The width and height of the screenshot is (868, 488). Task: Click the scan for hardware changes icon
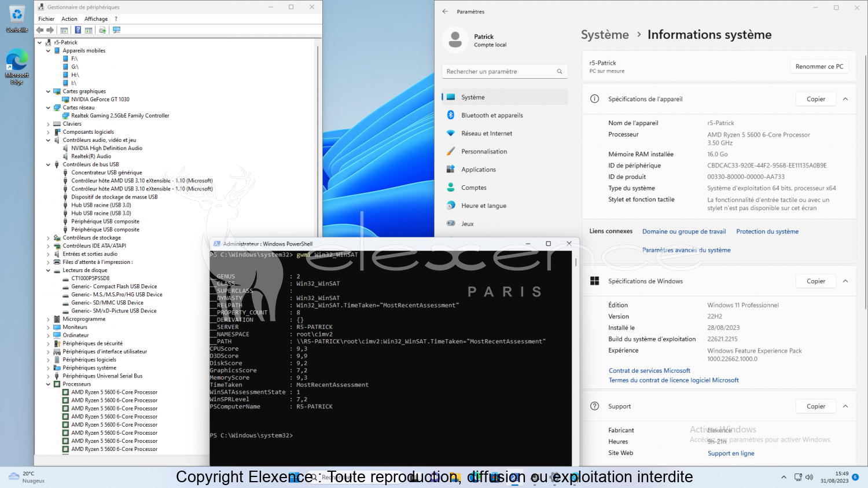(x=116, y=30)
